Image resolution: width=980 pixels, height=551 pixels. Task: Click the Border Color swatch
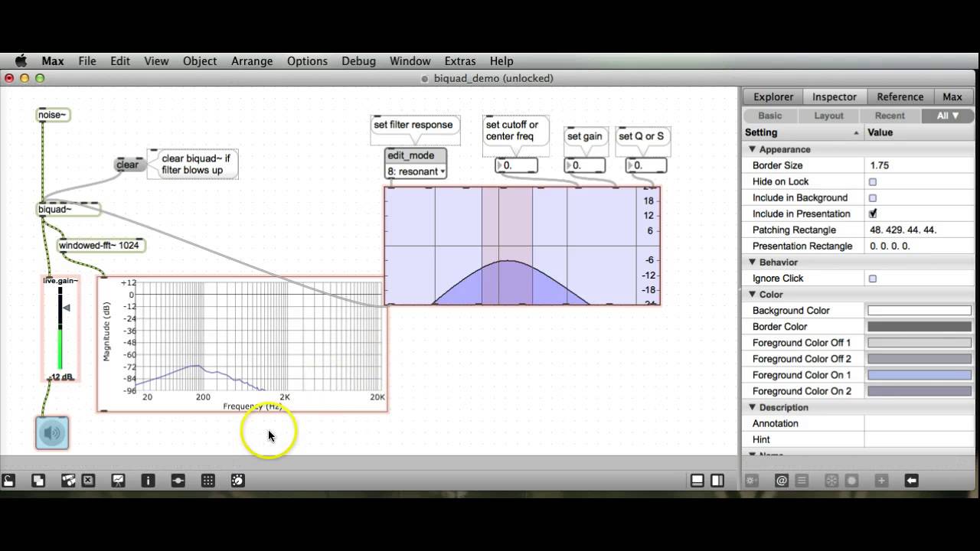point(920,327)
